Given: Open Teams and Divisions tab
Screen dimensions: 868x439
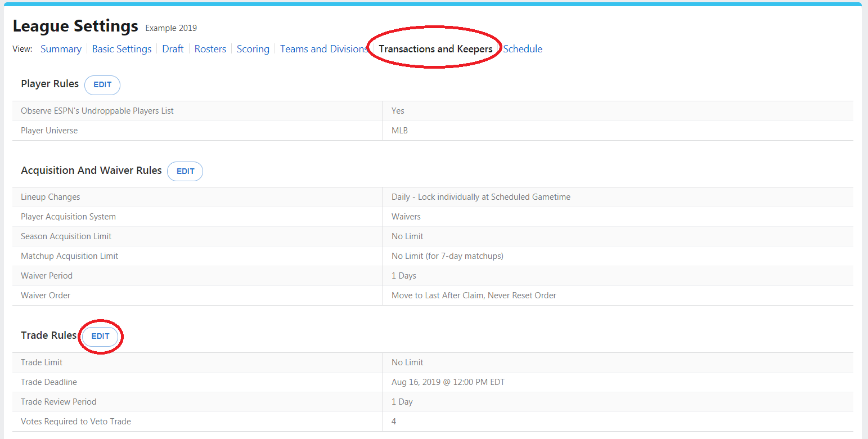Looking at the screenshot, I should (324, 49).
